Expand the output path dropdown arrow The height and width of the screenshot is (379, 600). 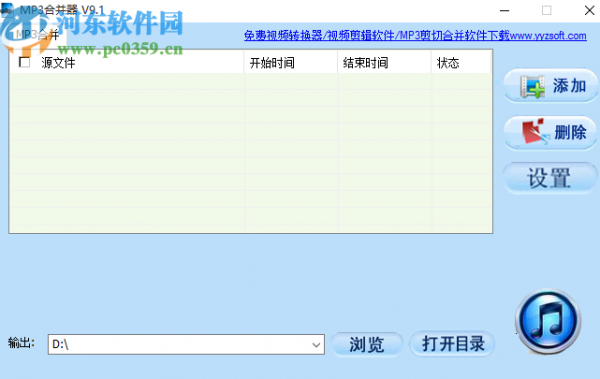[316, 345]
